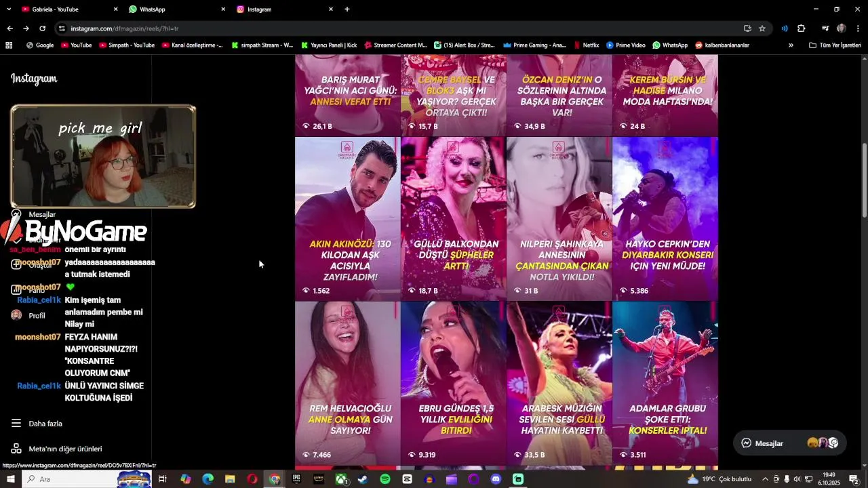Open Steam from the taskbar
The image size is (868, 488).
pos(363,479)
